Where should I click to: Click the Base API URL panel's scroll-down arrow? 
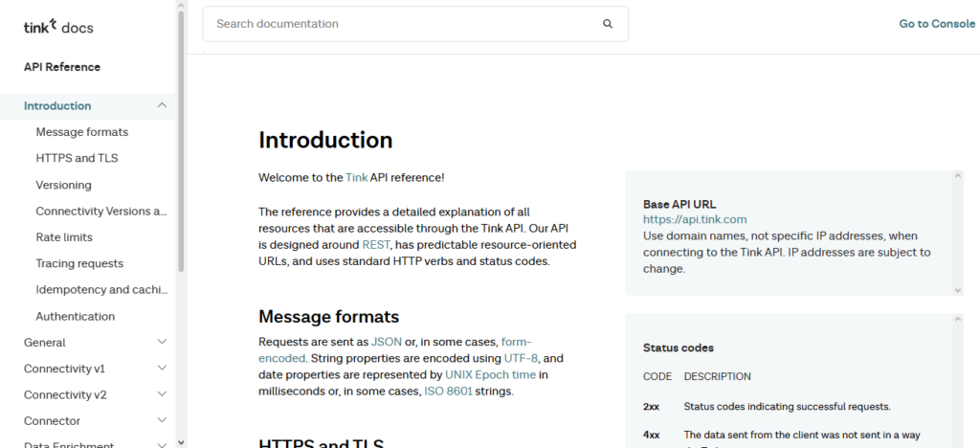pyautogui.click(x=958, y=290)
